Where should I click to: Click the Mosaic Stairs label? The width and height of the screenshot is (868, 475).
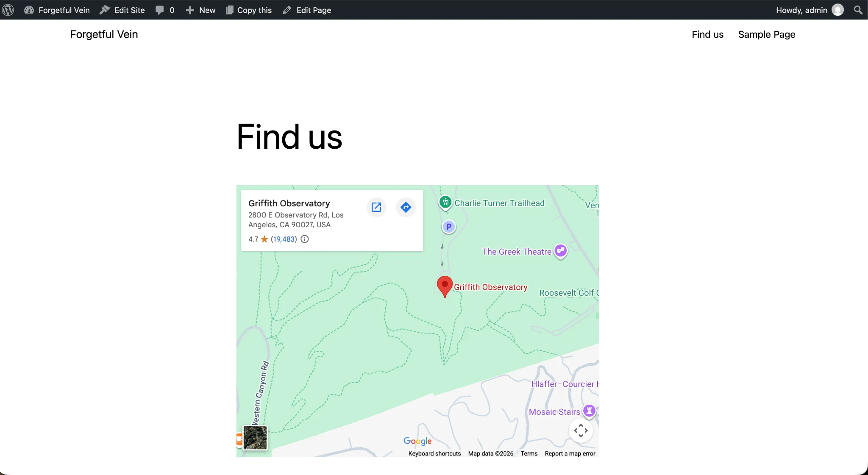[554, 412]
